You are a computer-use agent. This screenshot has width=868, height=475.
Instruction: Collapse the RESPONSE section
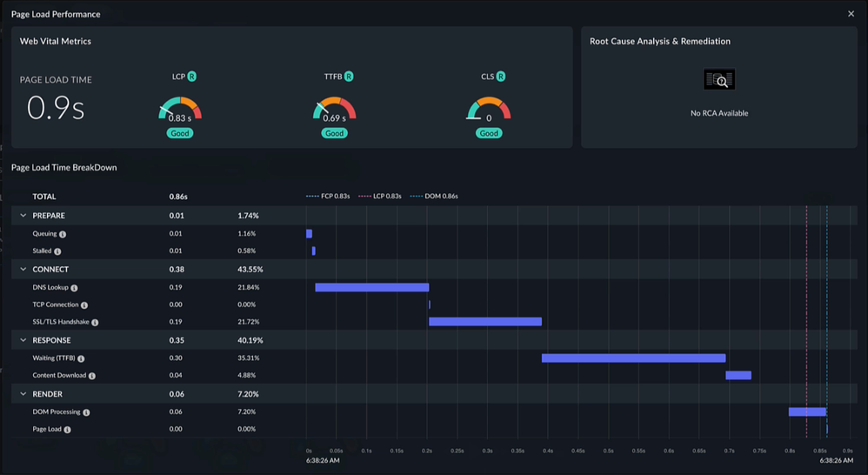pyautogui.click(x=23, y=340)
